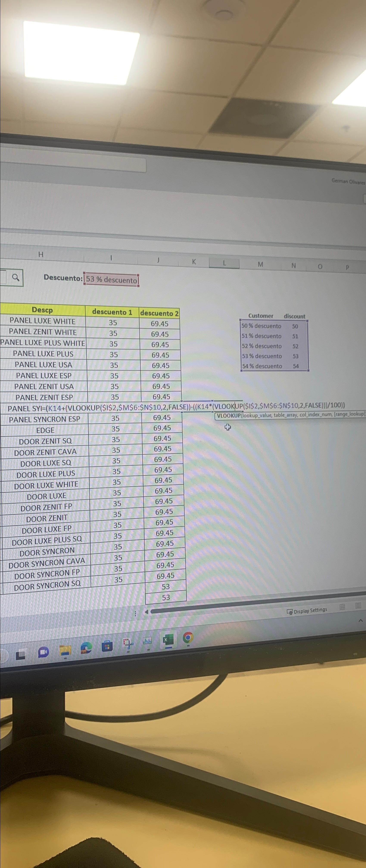
Task: Select the 'PANEL LUXE USA' cell
Action: [x=44, y=365]
